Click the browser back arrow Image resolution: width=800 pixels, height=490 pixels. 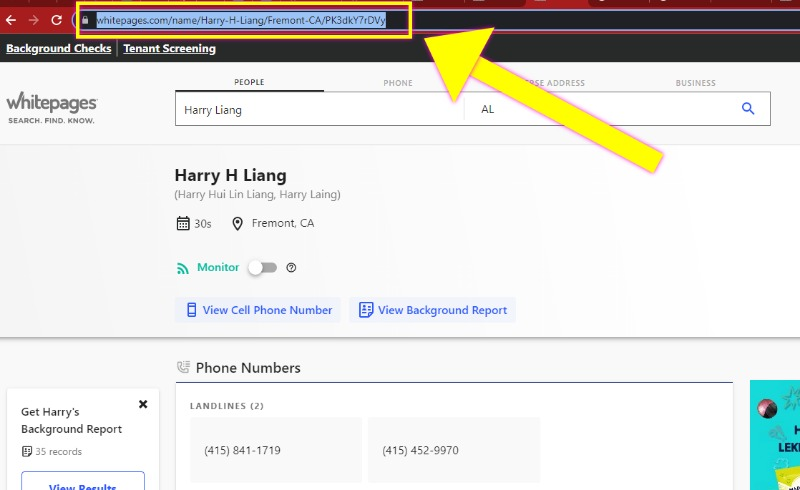11,20
